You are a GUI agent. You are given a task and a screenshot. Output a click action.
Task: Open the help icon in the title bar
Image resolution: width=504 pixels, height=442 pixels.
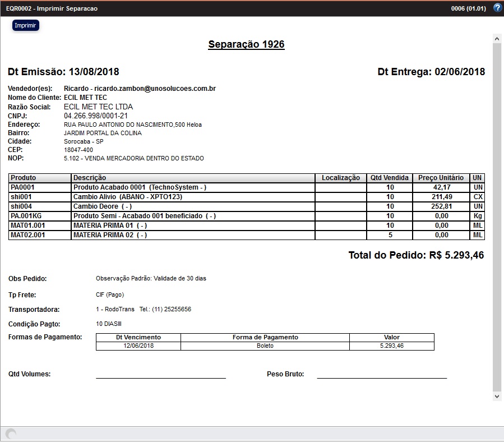tap(498, 7)
